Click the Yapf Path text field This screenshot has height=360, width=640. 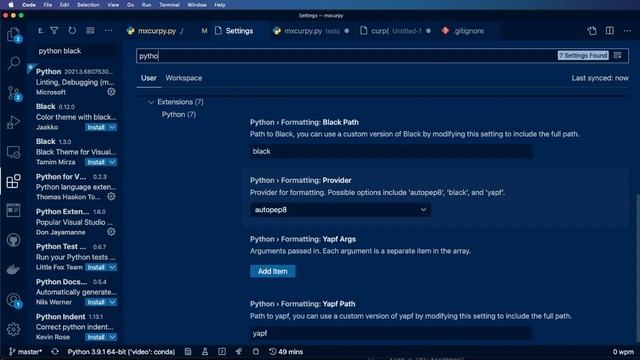click(391, 333)
